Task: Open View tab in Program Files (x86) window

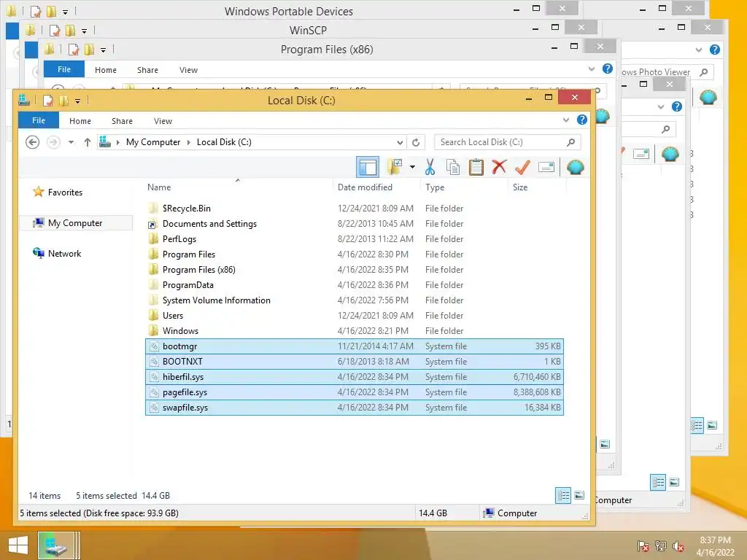Action: coord(188,70)
